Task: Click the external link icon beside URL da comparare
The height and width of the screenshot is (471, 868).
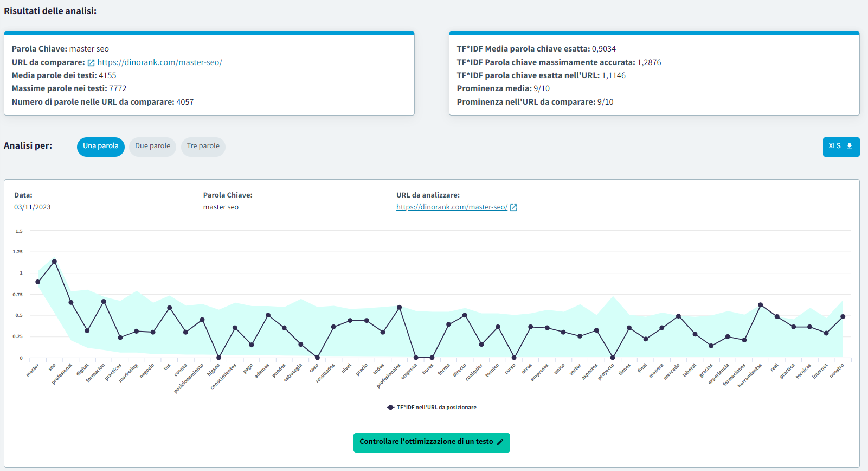Action: pos(91,63)
